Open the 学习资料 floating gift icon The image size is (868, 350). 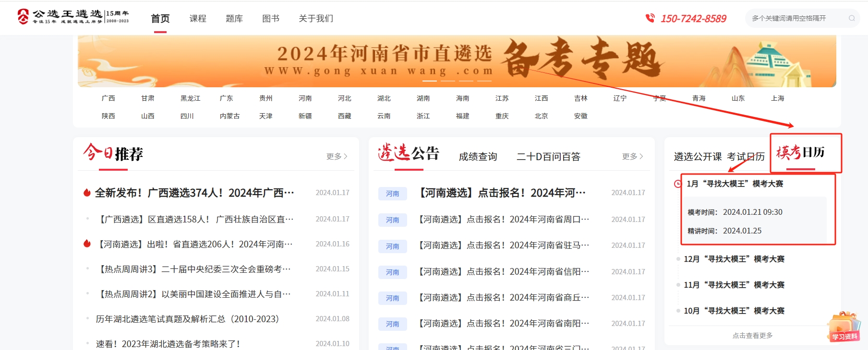[x=844, y=327]
